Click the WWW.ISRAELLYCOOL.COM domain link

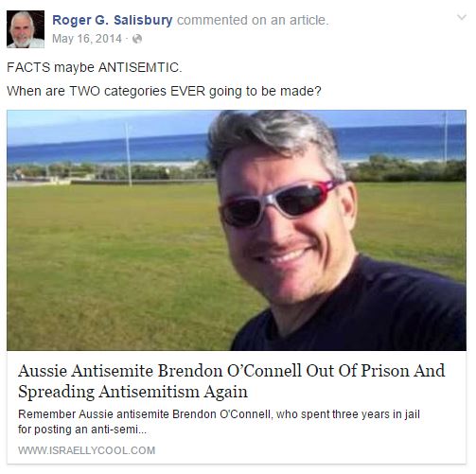coord(87,450)
